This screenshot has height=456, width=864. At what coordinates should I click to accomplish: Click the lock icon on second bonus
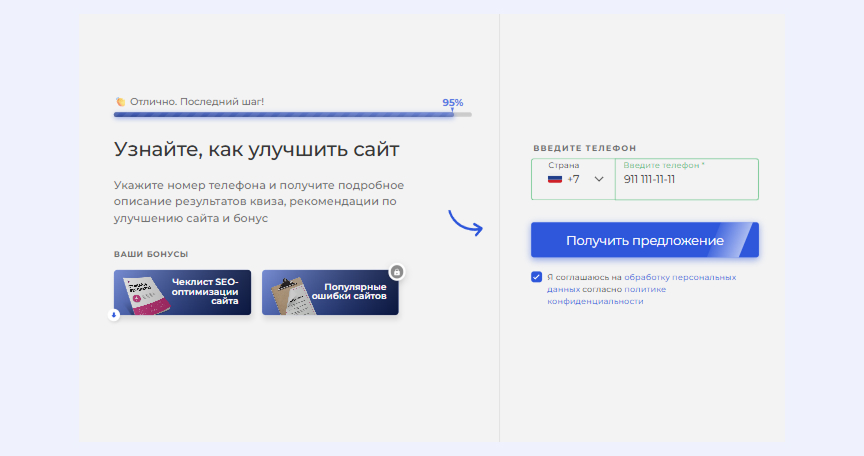397,271
